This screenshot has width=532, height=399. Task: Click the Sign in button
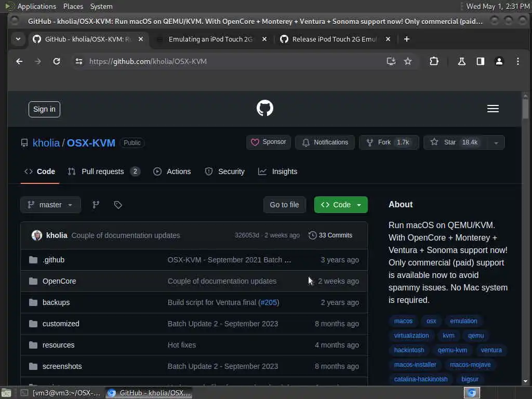(x=44, y=109)
